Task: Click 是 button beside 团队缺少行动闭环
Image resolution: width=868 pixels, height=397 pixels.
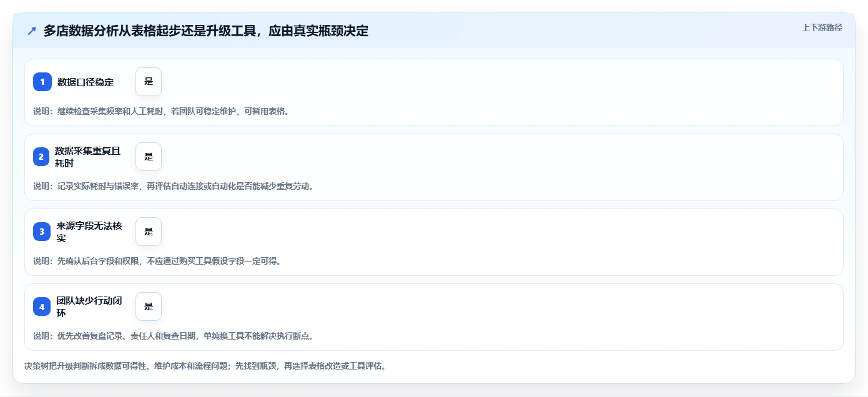Action: point(149,306)
